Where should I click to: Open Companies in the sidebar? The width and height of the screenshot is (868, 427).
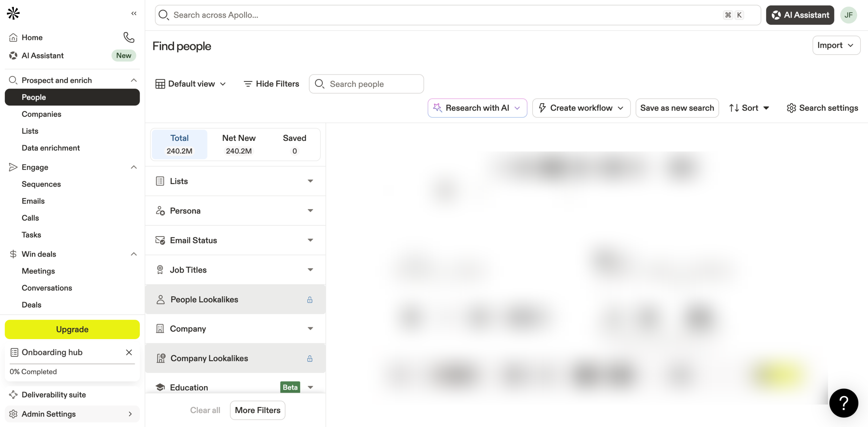(41, 114)
